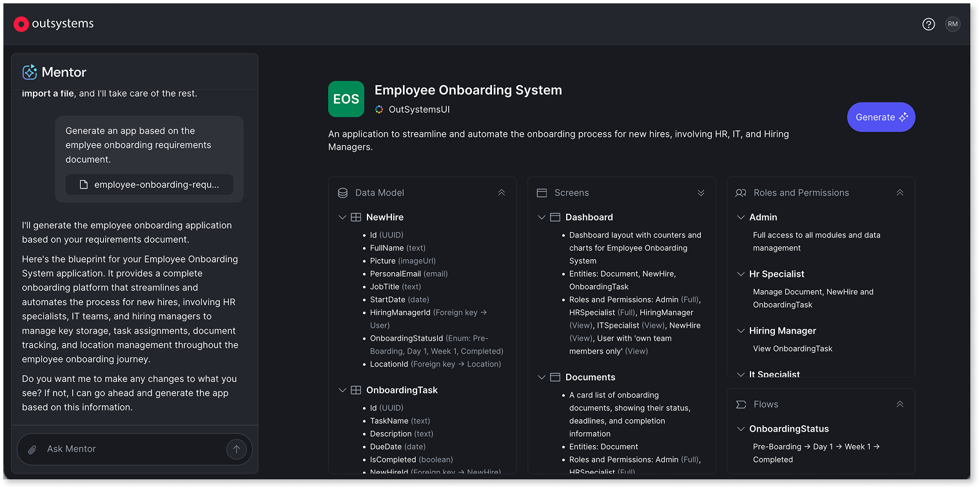Screen dimensions: 980x489
Task: Click the IsCompleted (boolean) attribute
Action: (411, 460)
